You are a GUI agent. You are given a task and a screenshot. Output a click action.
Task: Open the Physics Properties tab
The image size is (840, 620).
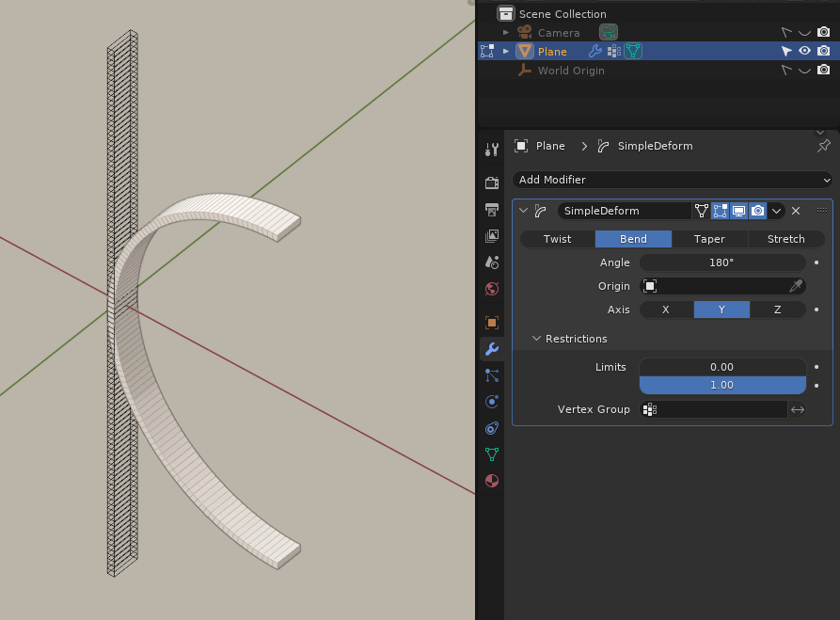[x=491, y=401]
